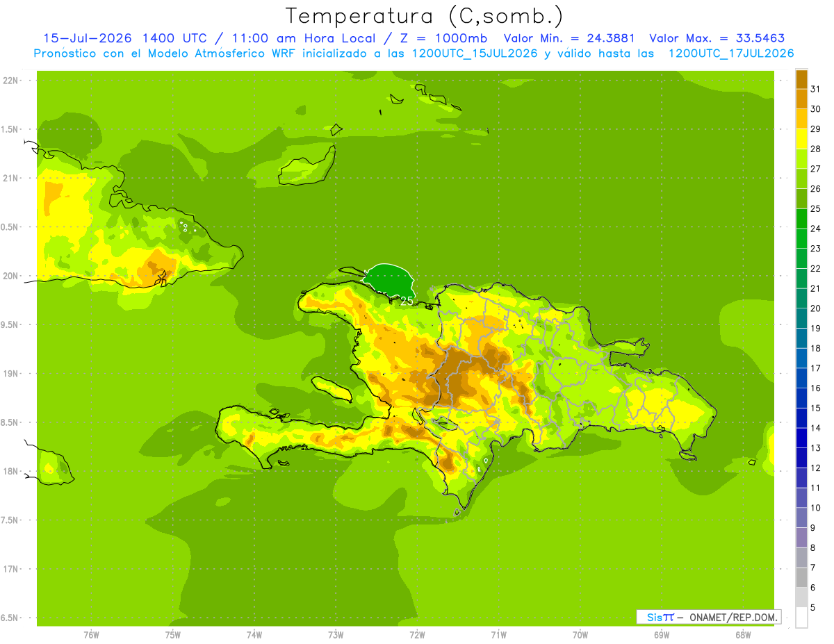
Task: Click colorbar label "20"
Action: (x=816, y=308)
